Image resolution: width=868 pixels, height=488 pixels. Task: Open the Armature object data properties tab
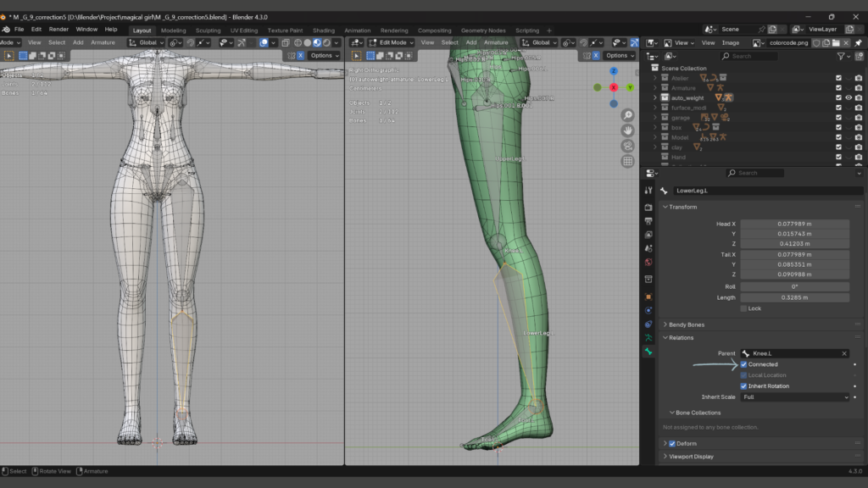[x=648, y=337]
